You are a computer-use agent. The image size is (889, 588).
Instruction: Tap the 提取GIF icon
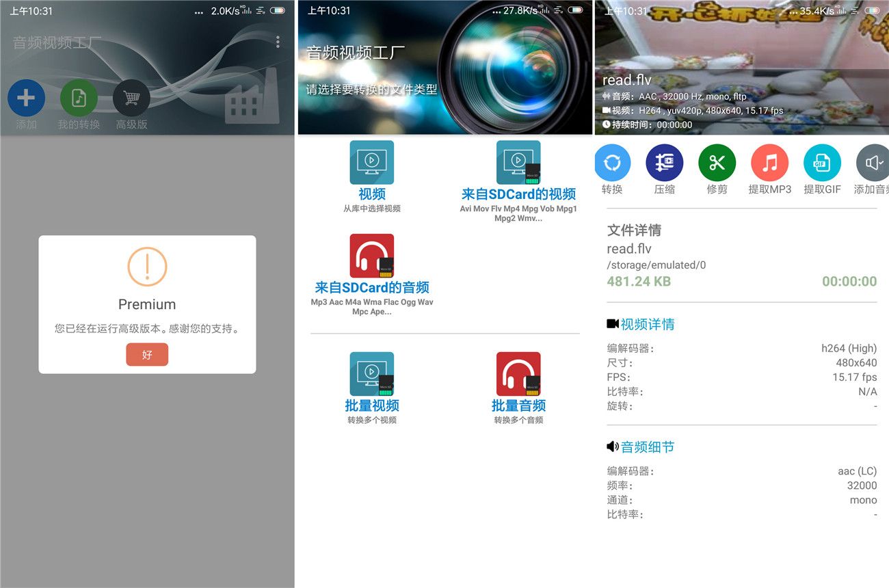click(822, 163)
